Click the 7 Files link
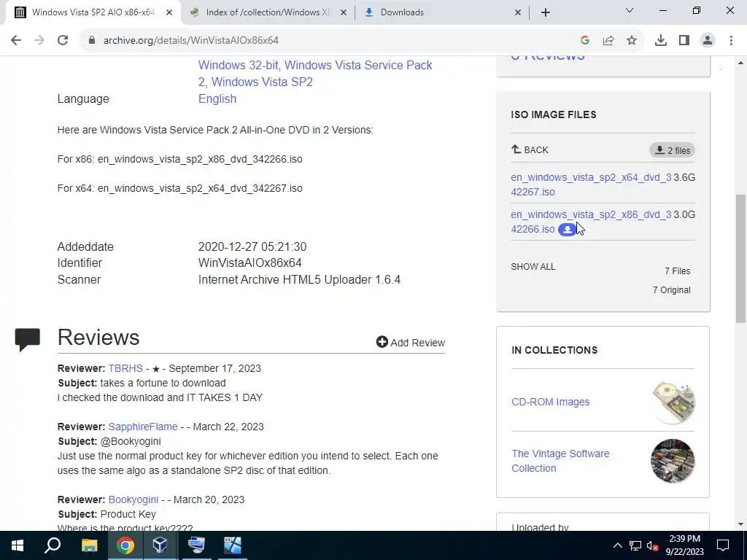The width and height of the screenshot is (747, 560). click(x=678, y=271)
